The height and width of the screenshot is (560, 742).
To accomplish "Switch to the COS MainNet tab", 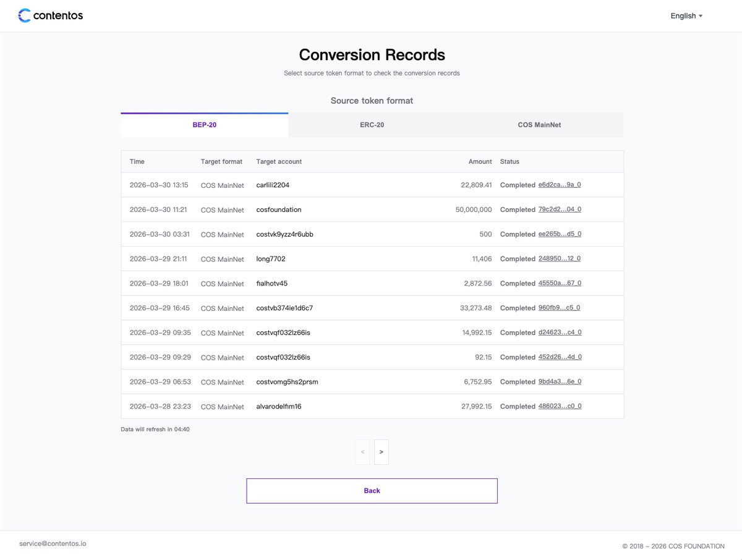I will (539, 125).
